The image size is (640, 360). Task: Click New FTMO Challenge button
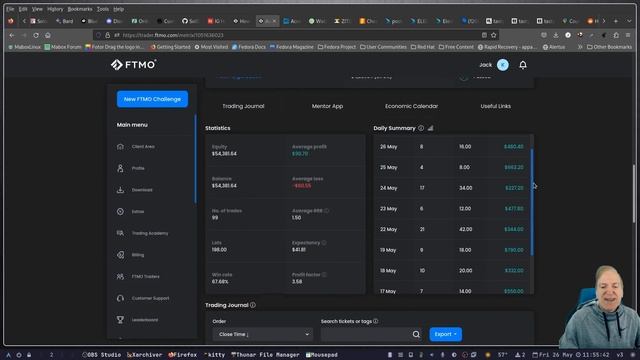[152, 99]
